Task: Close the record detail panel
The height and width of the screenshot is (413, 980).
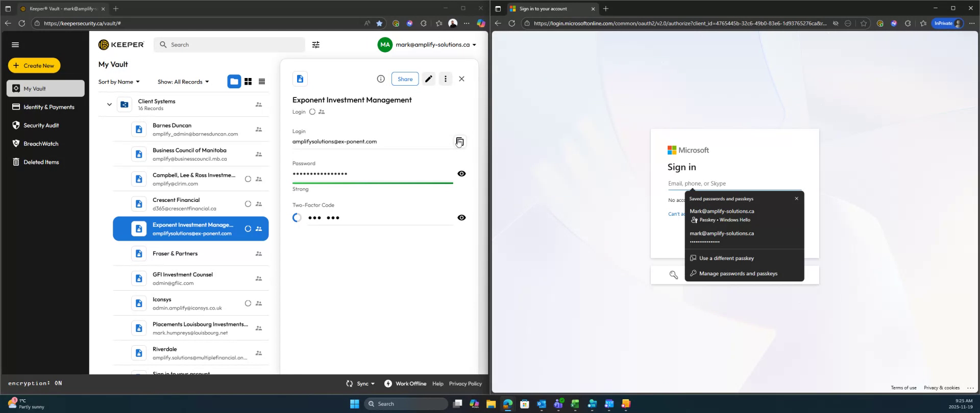Action: tap(462, 79)
